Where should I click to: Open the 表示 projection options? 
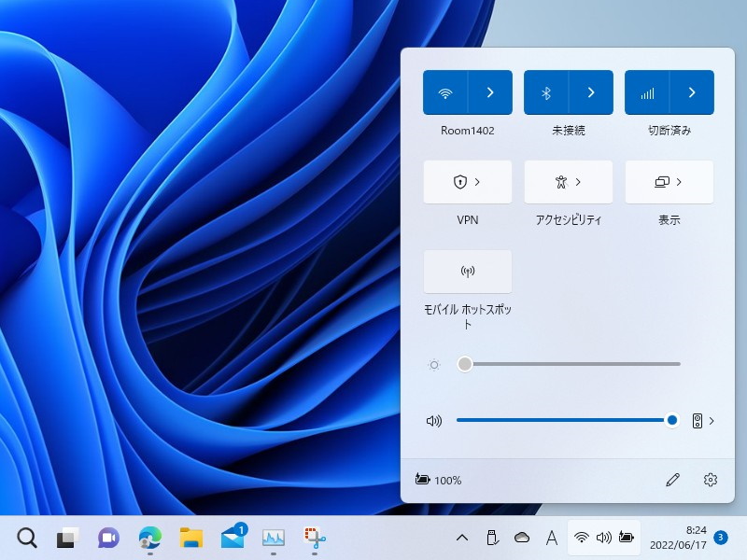click(x=669, y=182)
